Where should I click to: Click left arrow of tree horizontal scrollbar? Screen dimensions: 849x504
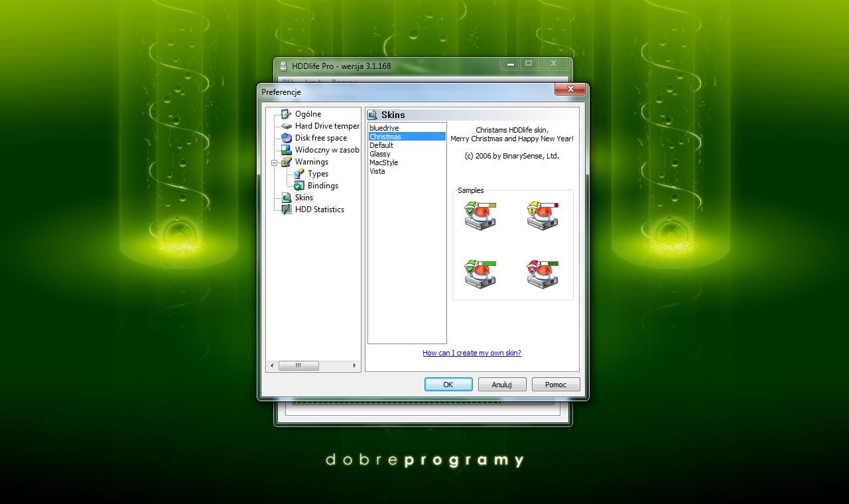point(272,365)
